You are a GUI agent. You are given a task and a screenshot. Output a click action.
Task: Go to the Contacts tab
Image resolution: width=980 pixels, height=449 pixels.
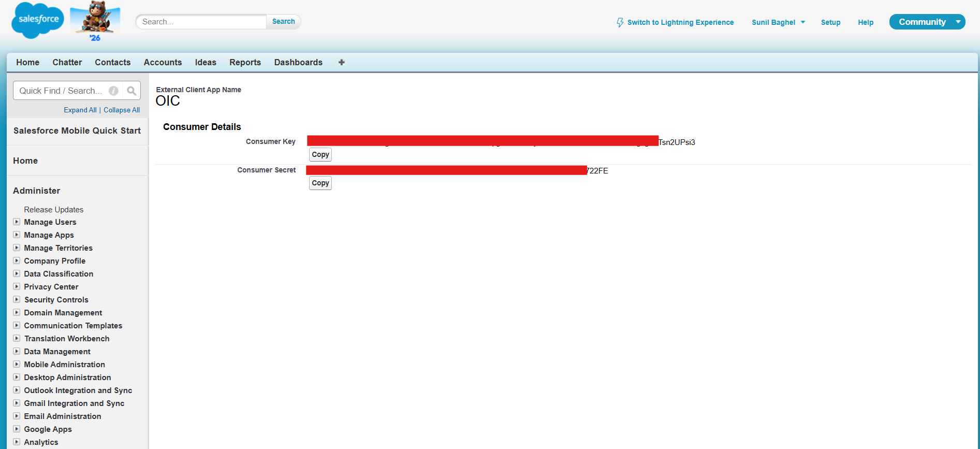[x=112, y=62]
